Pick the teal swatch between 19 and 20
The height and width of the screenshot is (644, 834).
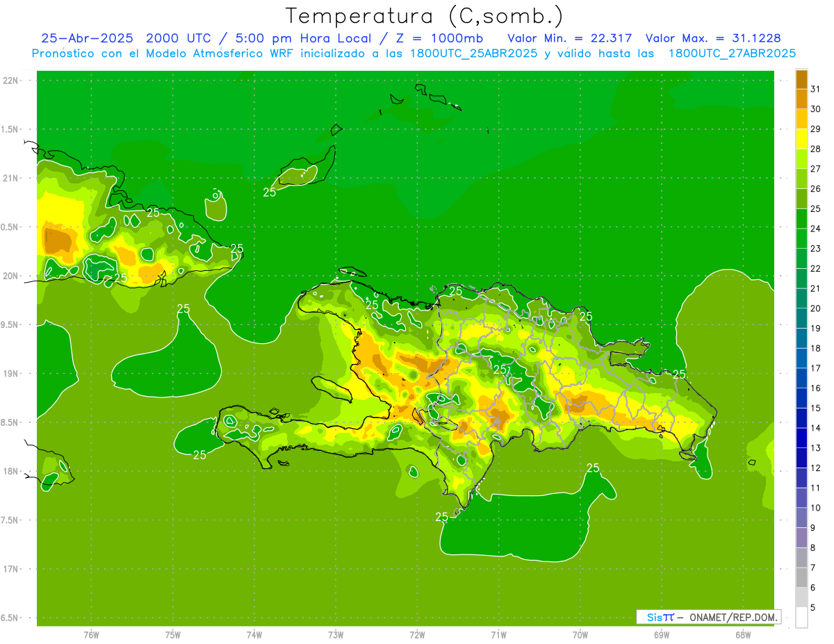(x=801, y=318)
